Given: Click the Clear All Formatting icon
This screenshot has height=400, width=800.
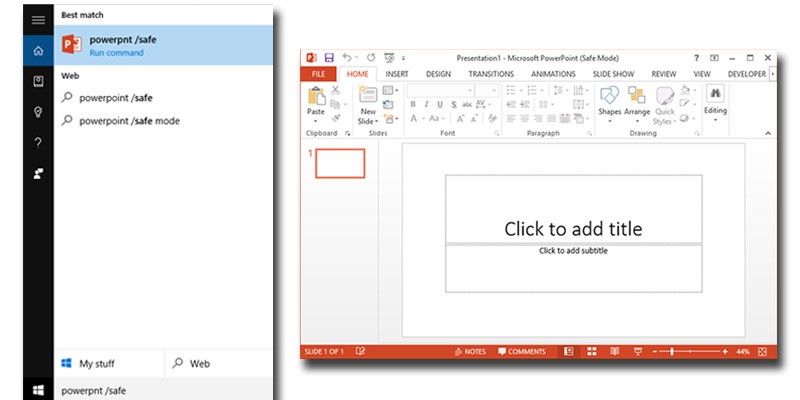Looking at the screenshot, I should (492, 118).
